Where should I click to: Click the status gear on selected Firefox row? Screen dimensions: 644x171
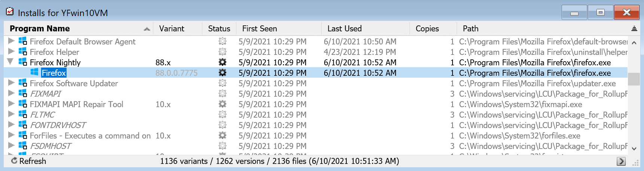pos(223,73)
